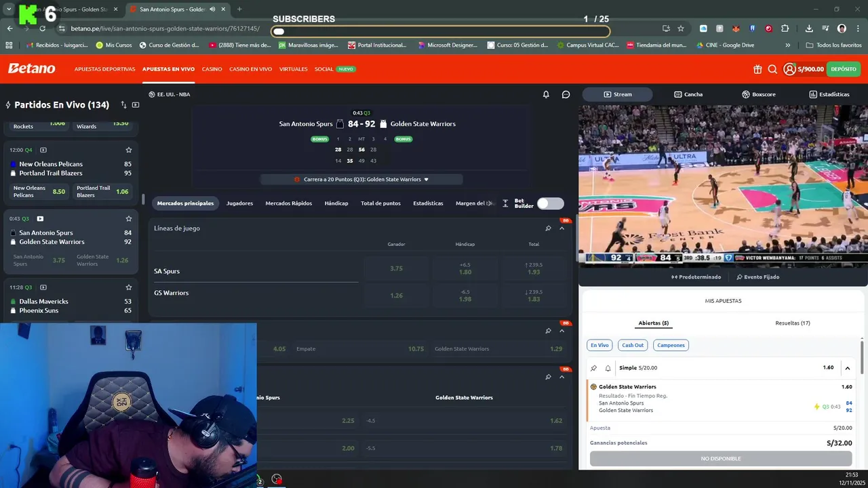This screenshot has height=488, width=868.
Task: Select Golden State Warriors -4.5 at 1.62
Action: 465,421
